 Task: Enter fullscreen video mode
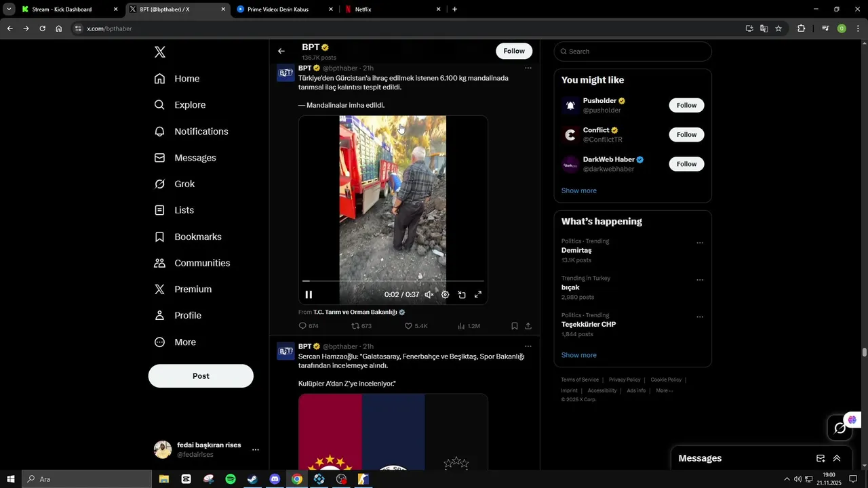coord(478,295)
